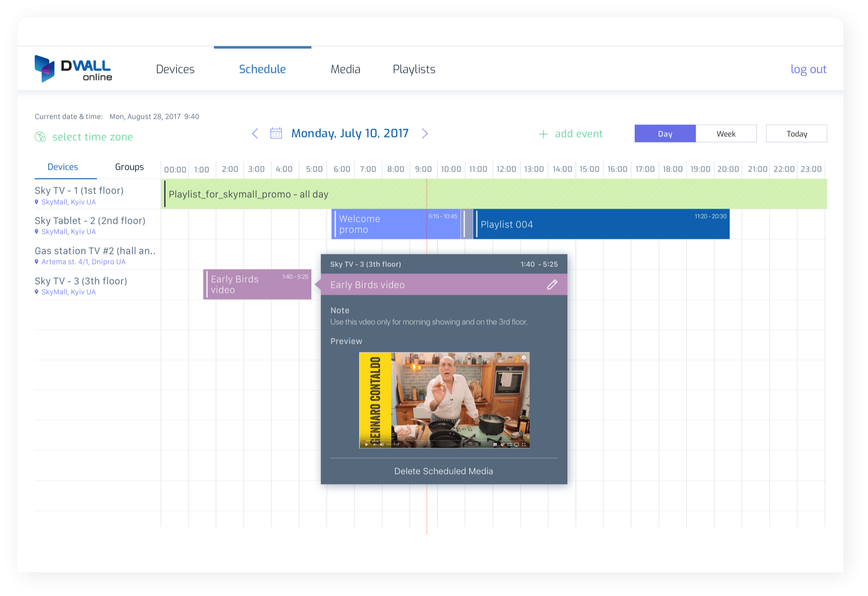868x596 pixels.
Task: Click the location pin icon under Sky TV - 1
Action: [37, 202]
